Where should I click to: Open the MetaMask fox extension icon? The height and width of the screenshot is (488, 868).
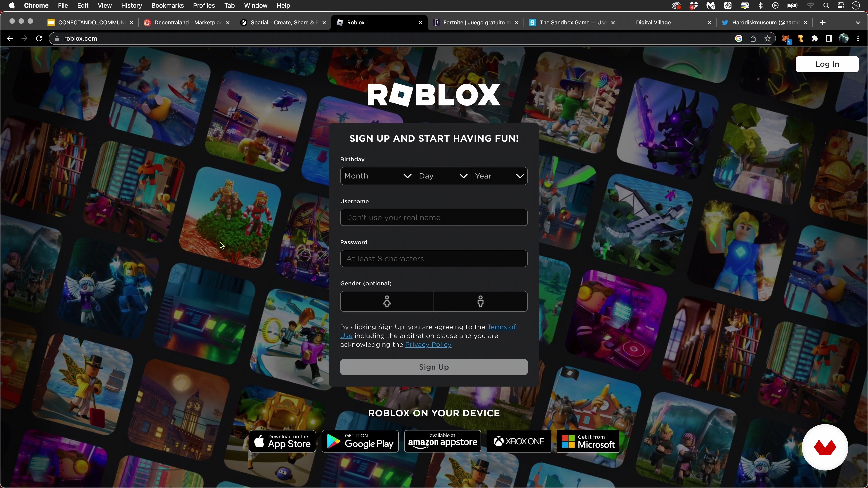(x=786, y=39)
